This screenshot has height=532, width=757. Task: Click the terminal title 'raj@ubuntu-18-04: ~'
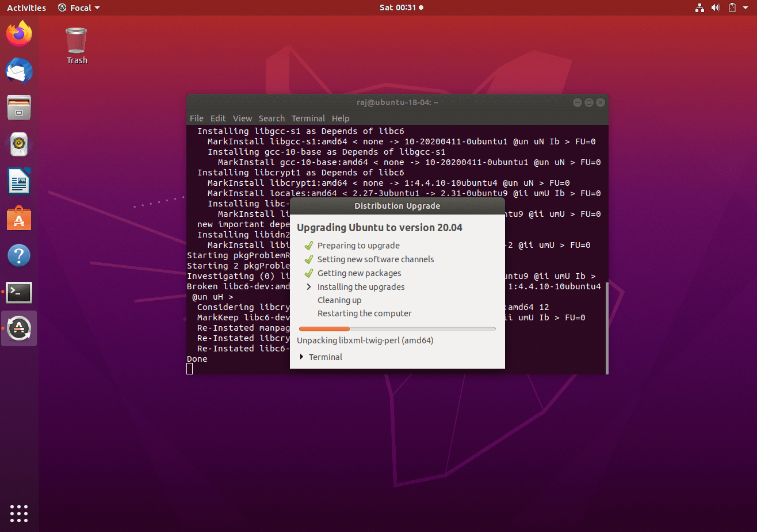point(397,102)
